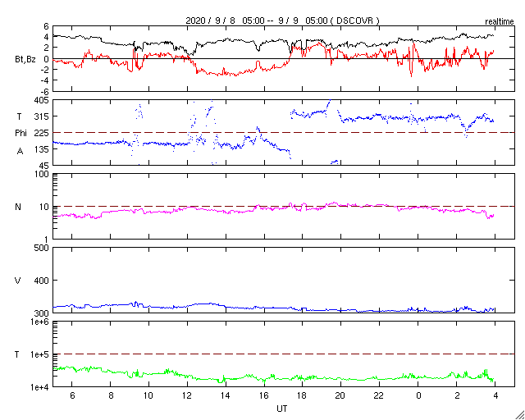The image size is (525, 420).
Task: Click the "500" tick on V panel
Action: tap(42, 248)
